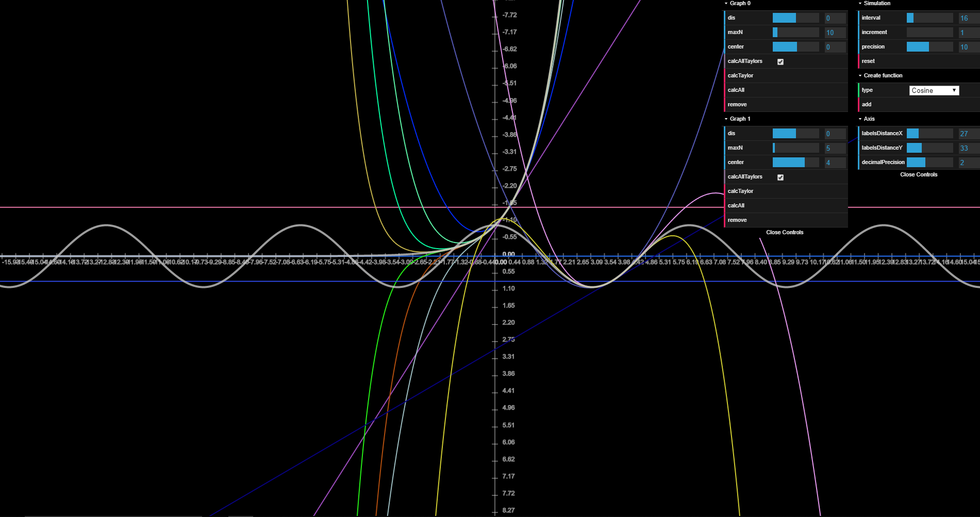Screen dimensions: 980x517
Task: Click remove in Graph 0
Action: click(x=786, y=104)
